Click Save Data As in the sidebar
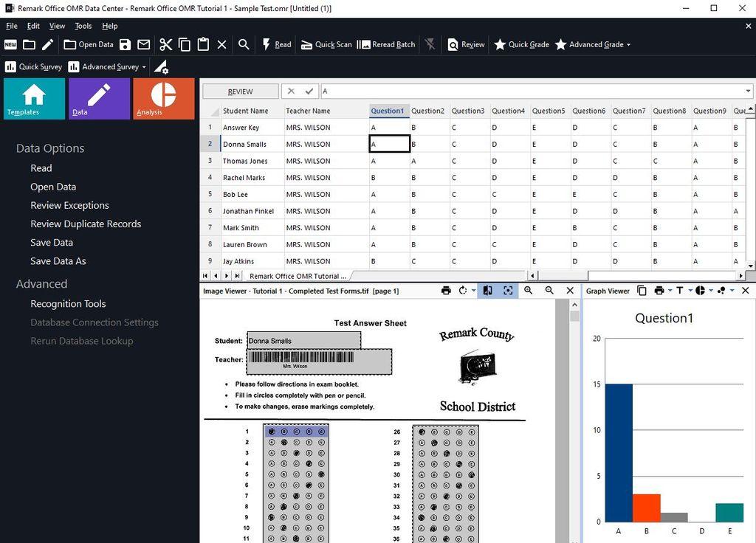 (x=58, y=261)
